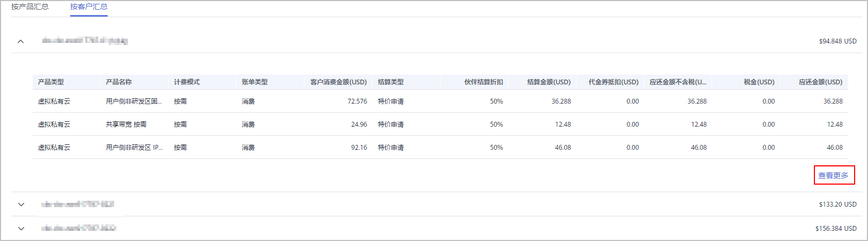
Task: Switch to the 按产品汇总 tab
Action: pos(30,7)
